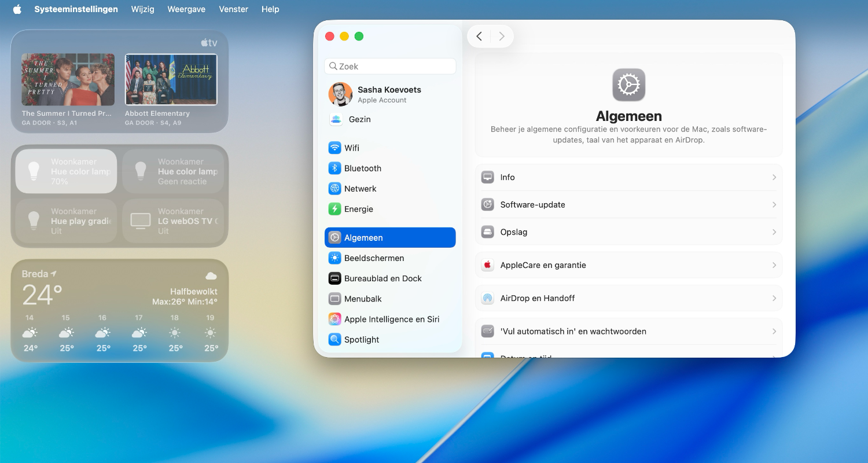Click the LG webOS TV screen icon
This screenshot has height=463, width=868.
pos(140,221)
